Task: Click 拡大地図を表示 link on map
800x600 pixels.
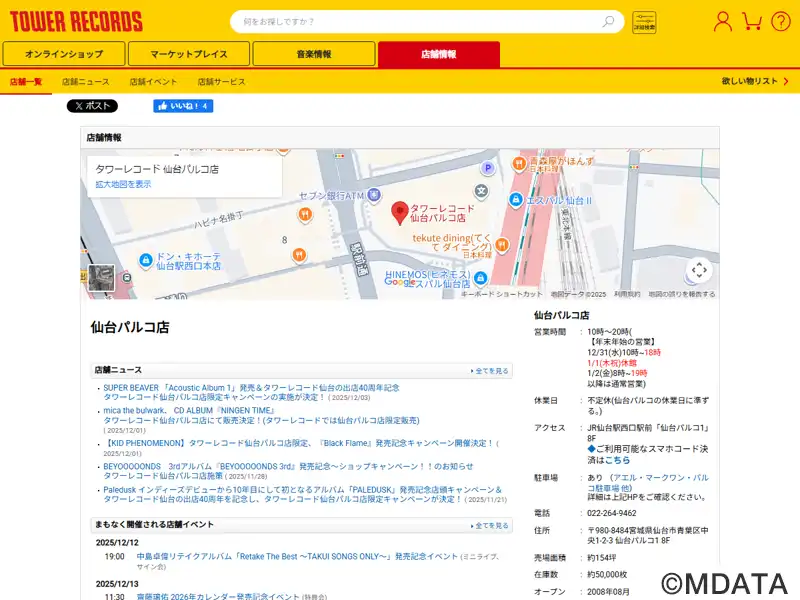Action: [123, 184]
